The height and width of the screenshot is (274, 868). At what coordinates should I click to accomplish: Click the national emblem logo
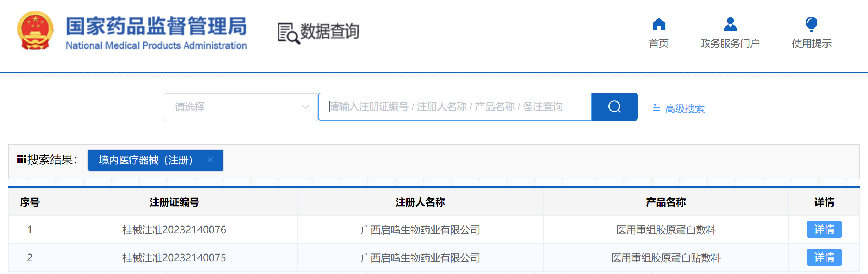[x=35, y=30]
